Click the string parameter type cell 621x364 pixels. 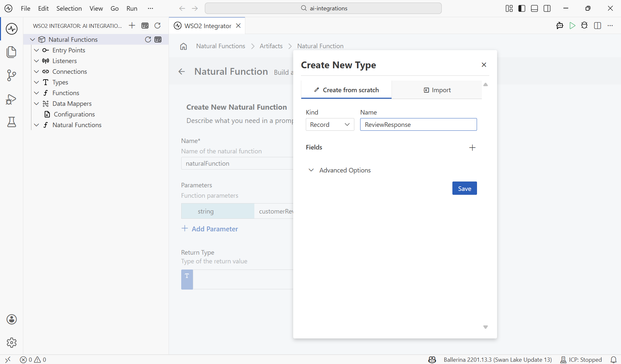(218, 211)
